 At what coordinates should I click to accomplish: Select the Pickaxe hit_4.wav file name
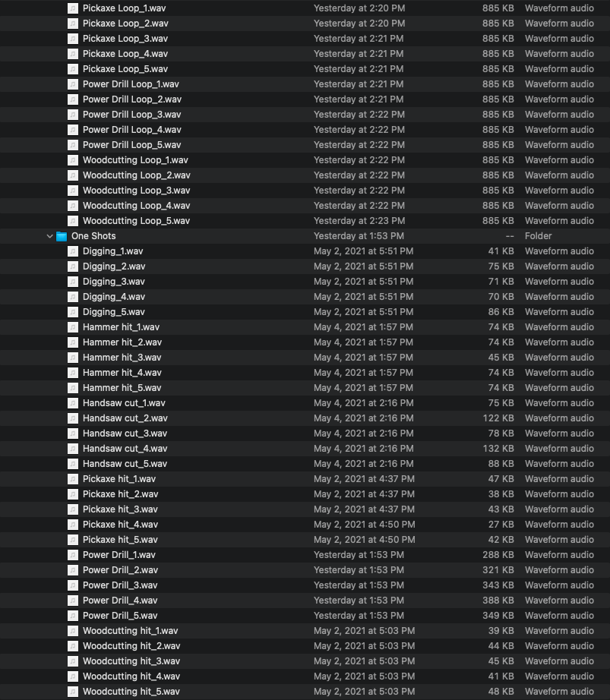[x=120, y=525]
